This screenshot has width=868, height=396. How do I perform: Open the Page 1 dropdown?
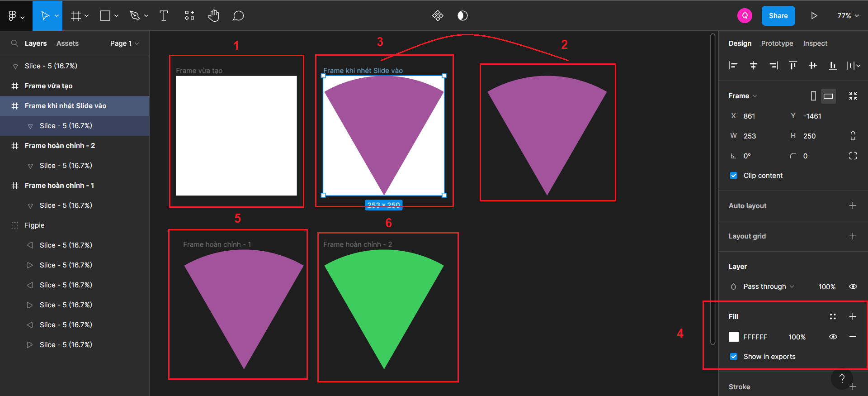[124, 43]
